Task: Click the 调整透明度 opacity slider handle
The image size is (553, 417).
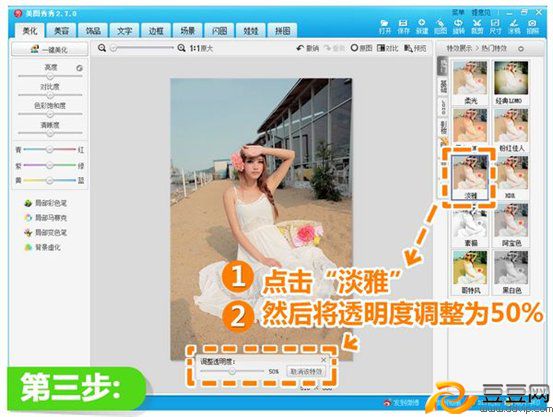Action: click(232, 371)
